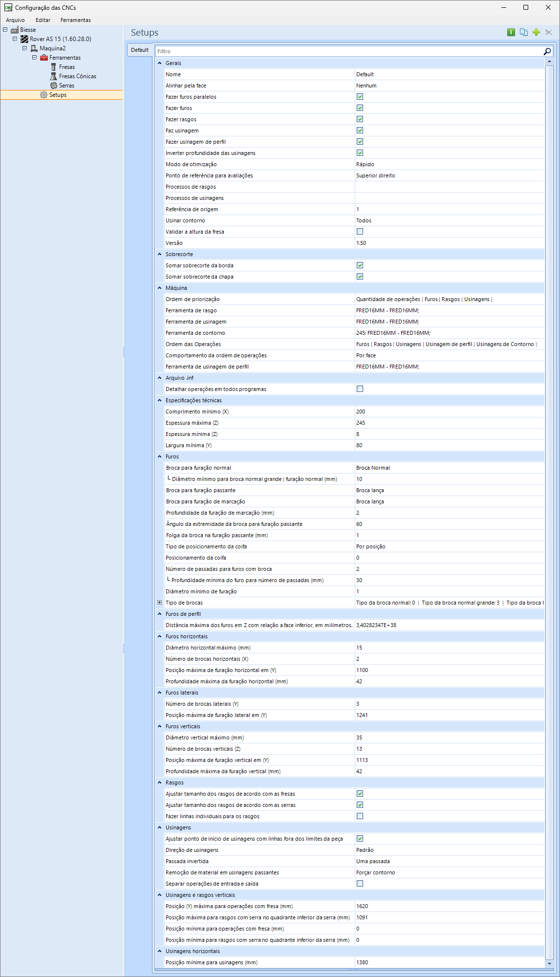The height and width of the screenshot is (977, 560).
Task: Collapse the Furos horizontais section
Action: coord(159,636)
